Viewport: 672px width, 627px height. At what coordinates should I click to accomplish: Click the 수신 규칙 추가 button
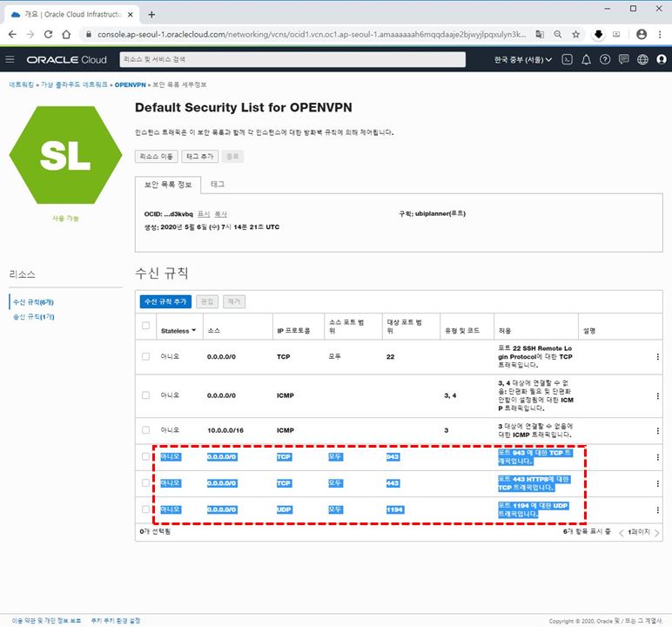[x=165, y=301]
